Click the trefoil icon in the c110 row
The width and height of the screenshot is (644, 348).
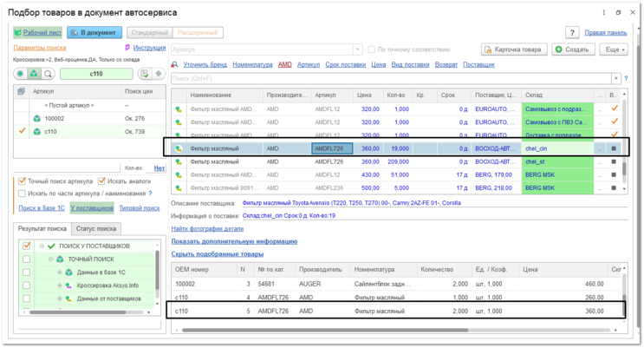coord(37,132)
